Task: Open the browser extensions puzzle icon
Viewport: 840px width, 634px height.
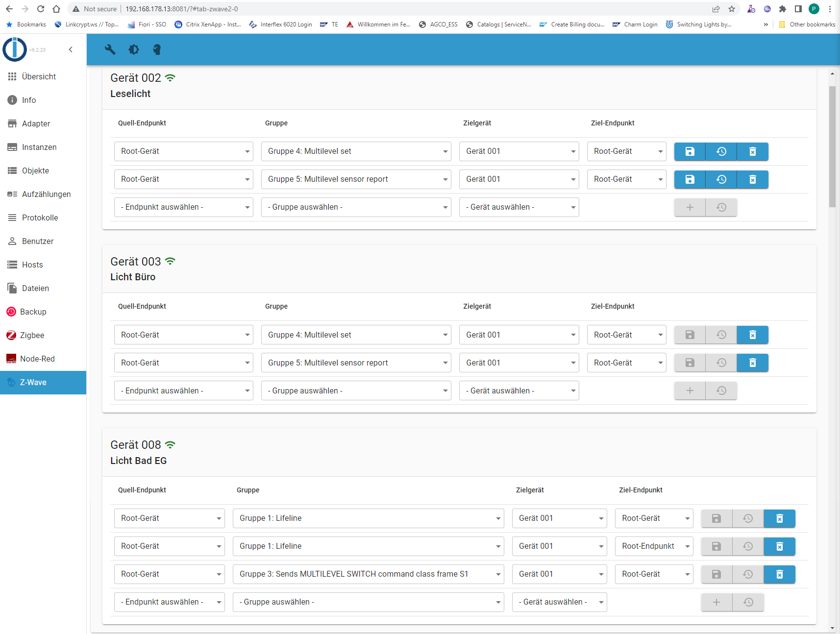Action: [783, 9]
